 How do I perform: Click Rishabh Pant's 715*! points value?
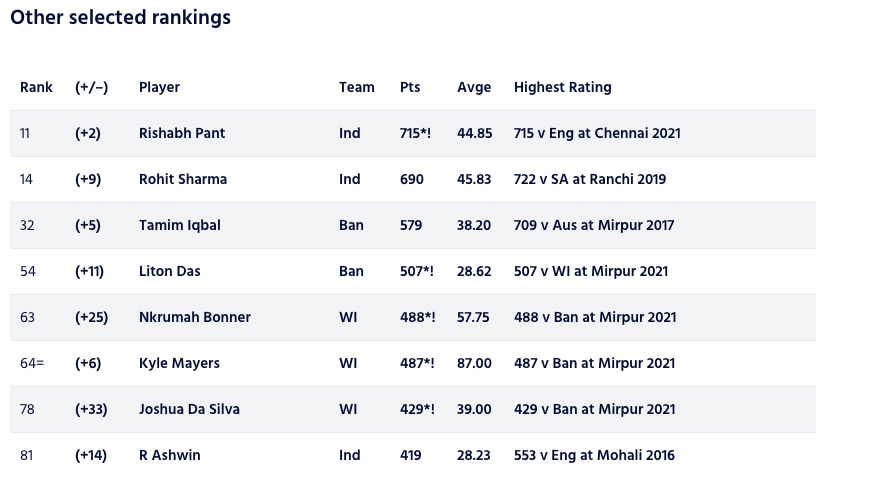[x=416, y=133]
